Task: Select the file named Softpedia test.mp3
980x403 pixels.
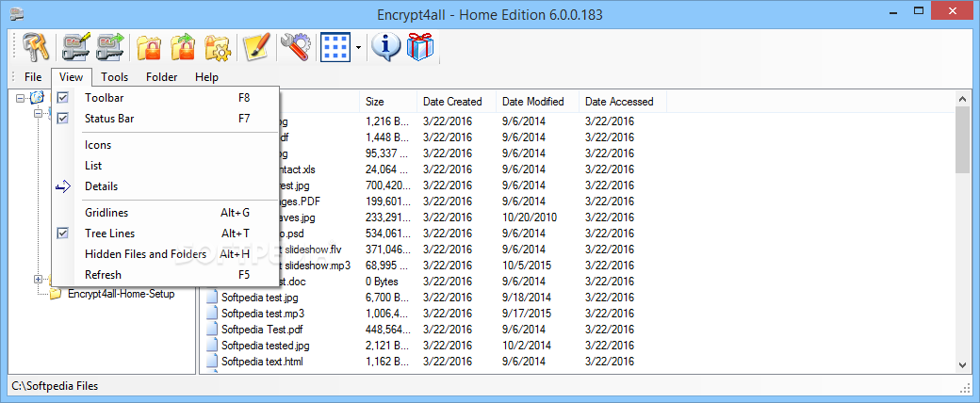Action: click(x=263, y=314)
